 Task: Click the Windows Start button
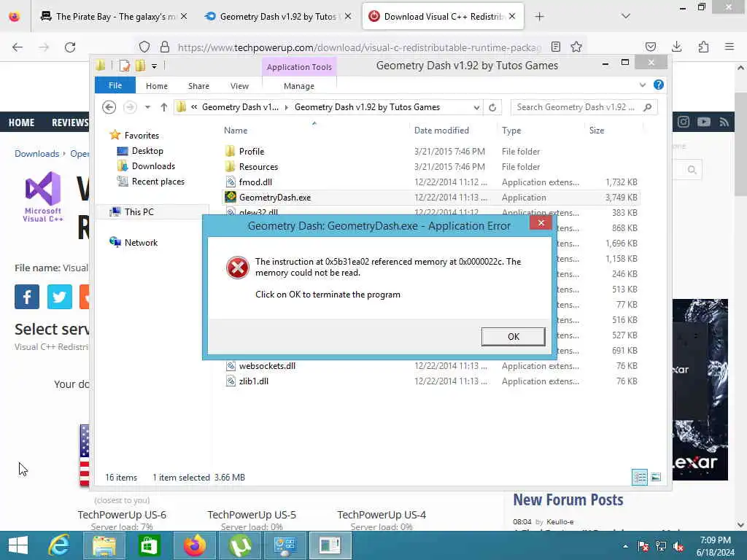[18, 545]
